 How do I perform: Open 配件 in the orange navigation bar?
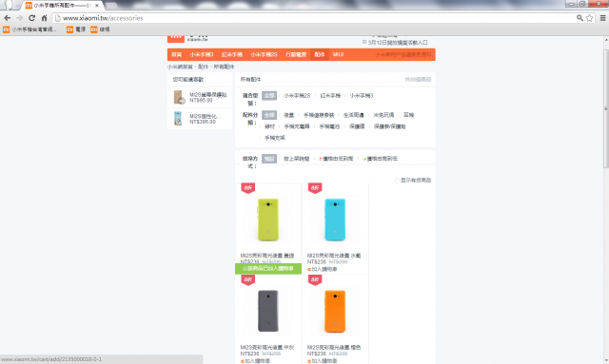point(320,55)
